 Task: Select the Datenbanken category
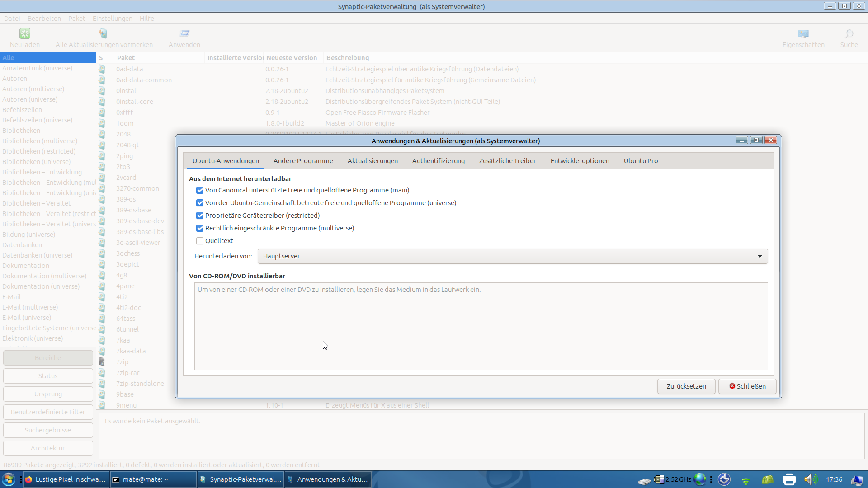48,245
